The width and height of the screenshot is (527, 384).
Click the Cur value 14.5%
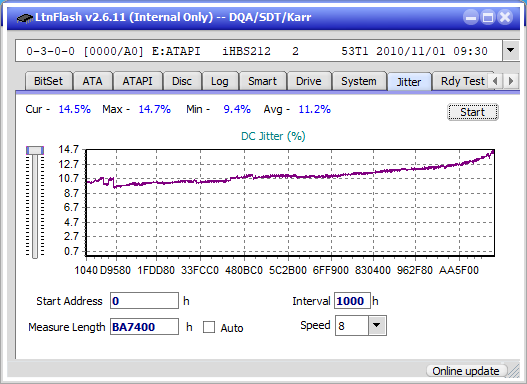tap(75, 109)
